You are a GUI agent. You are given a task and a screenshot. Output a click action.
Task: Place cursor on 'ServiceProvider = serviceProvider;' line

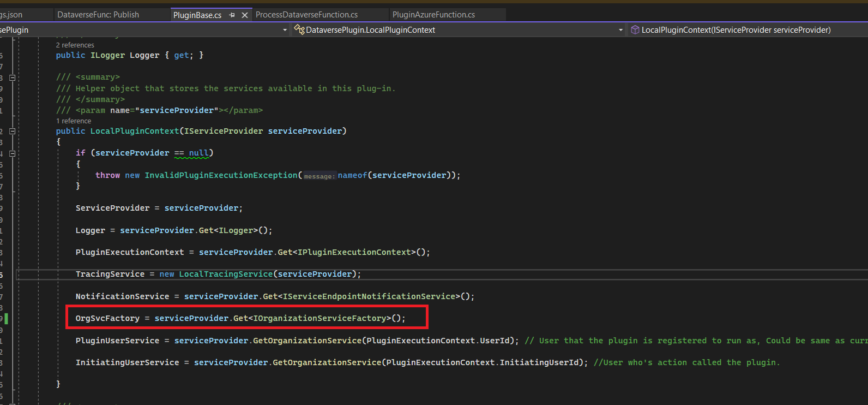pos(159,208)
